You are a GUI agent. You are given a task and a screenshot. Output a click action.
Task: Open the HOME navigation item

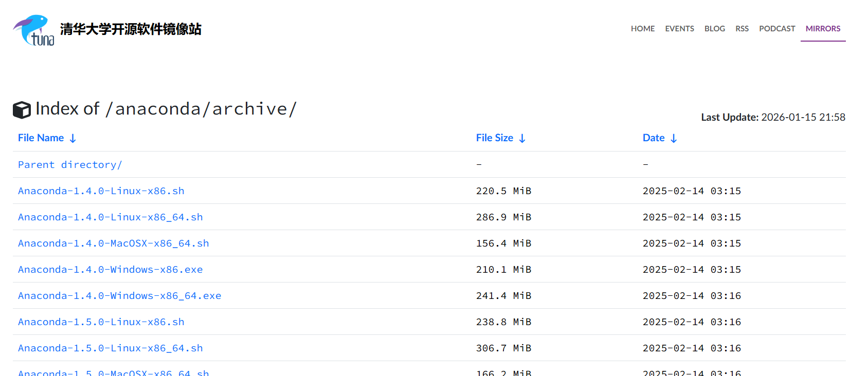point(643,29)
